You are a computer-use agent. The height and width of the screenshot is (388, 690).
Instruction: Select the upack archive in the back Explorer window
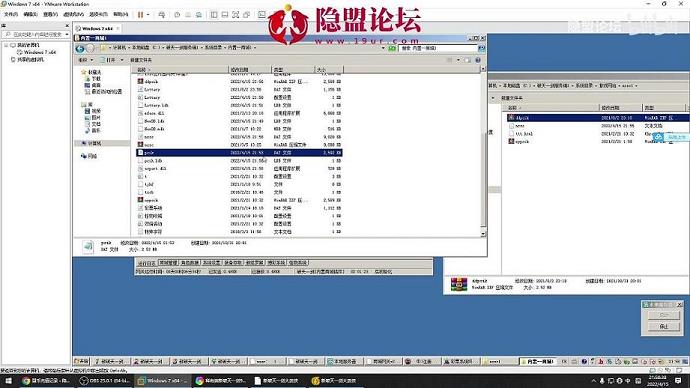[598, 142]
